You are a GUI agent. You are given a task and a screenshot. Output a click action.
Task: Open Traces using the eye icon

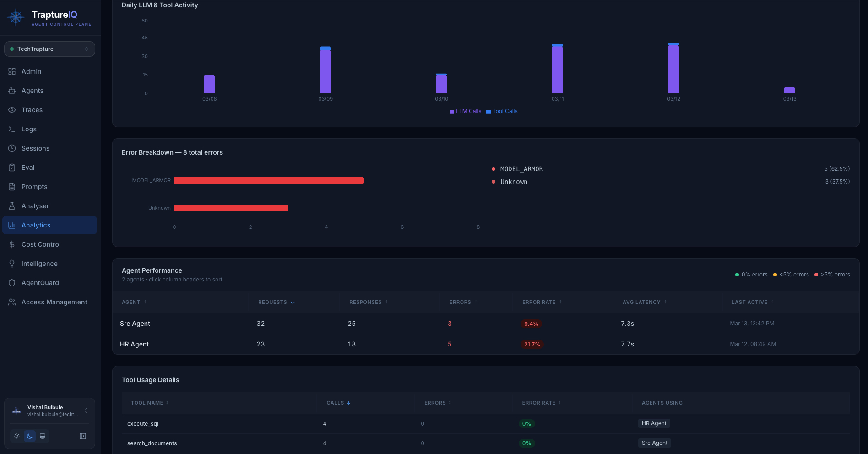click(x=12, y=110)
